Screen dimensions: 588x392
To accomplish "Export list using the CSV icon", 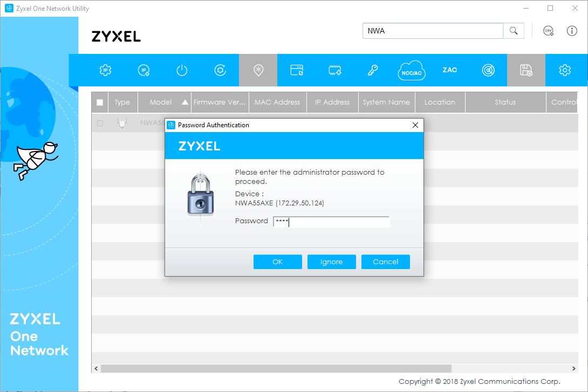I will coord(549,31).
